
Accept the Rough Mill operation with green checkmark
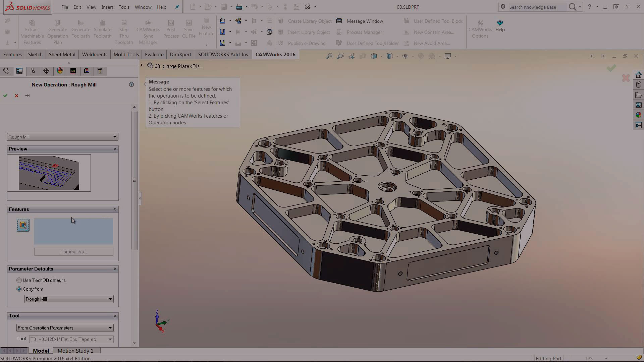[x=5, y=96]
